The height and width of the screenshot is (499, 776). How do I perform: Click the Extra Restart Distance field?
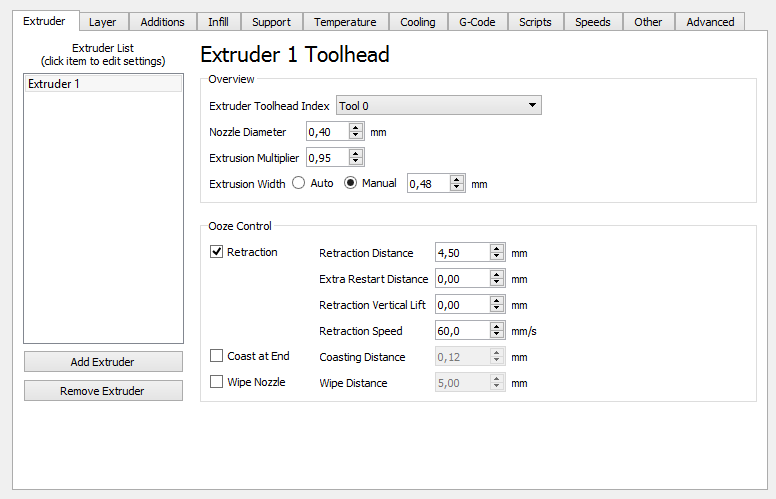463,279
